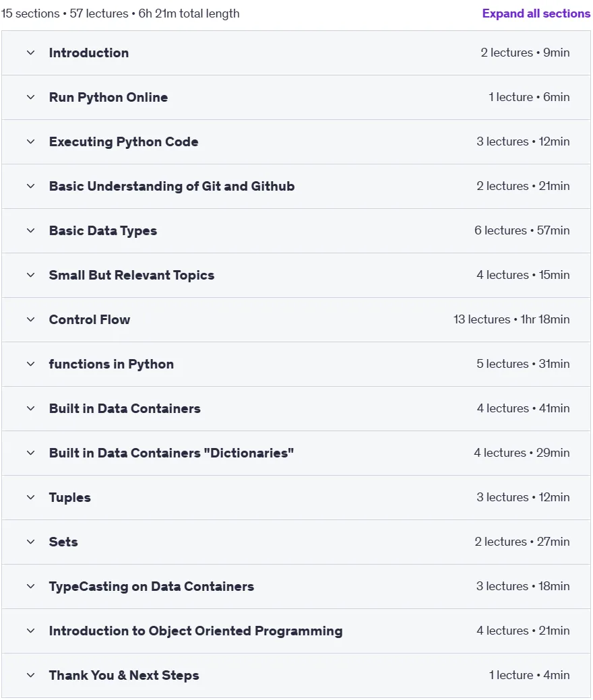Image resolution: width=593 pixels, height=700 pixels.
Task: Expand Introduction to Object Oriented Programming chevron
Action: tap(31, 631)
